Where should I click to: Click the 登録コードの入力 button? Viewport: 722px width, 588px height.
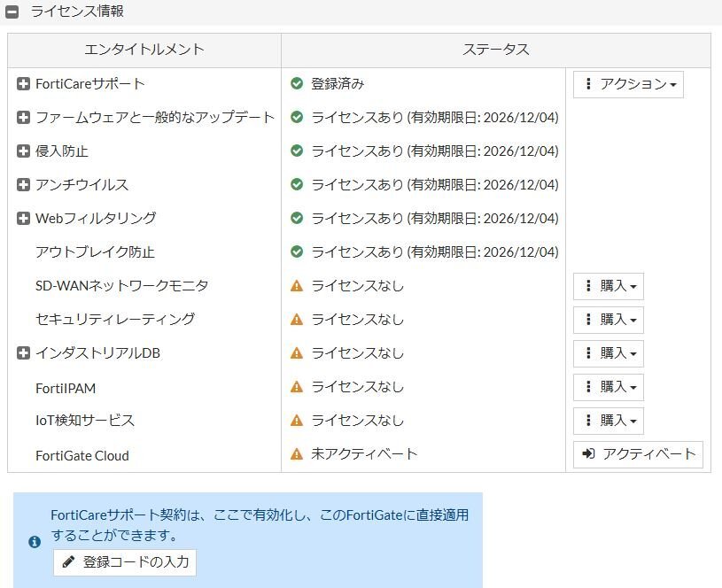click(x=124, y=561)
